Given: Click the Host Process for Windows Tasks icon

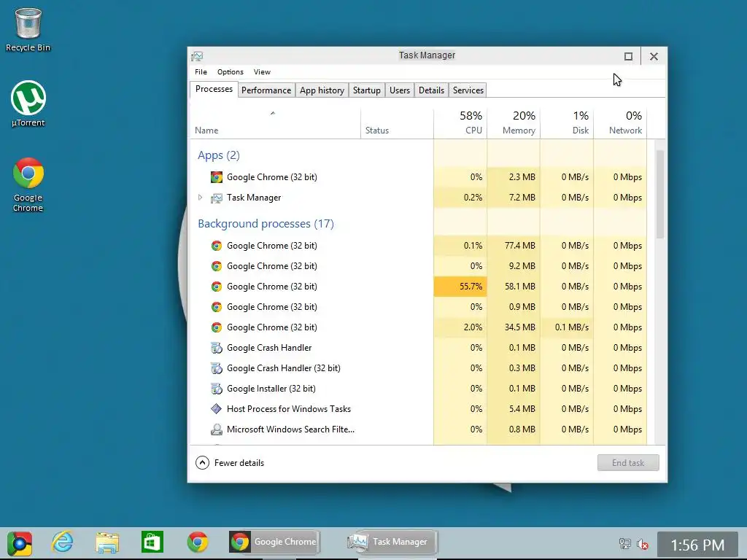Looking at the screenshot, I should coord(216,409).
